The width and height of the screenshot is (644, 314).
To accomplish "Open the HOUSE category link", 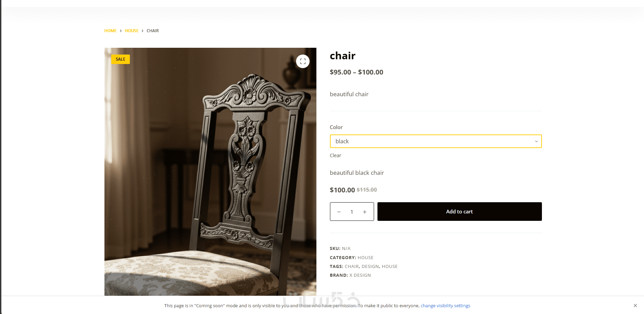I will (x=365, y=257).
